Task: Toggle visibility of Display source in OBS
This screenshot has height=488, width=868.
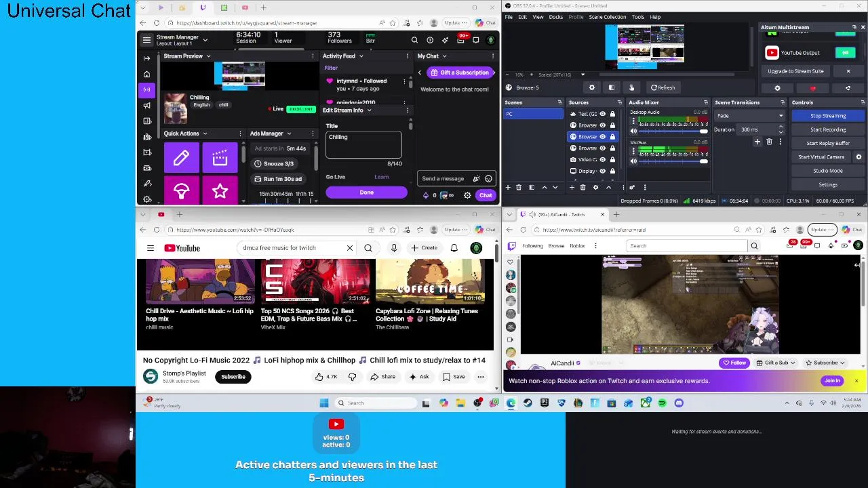Action: pos(602,171)
